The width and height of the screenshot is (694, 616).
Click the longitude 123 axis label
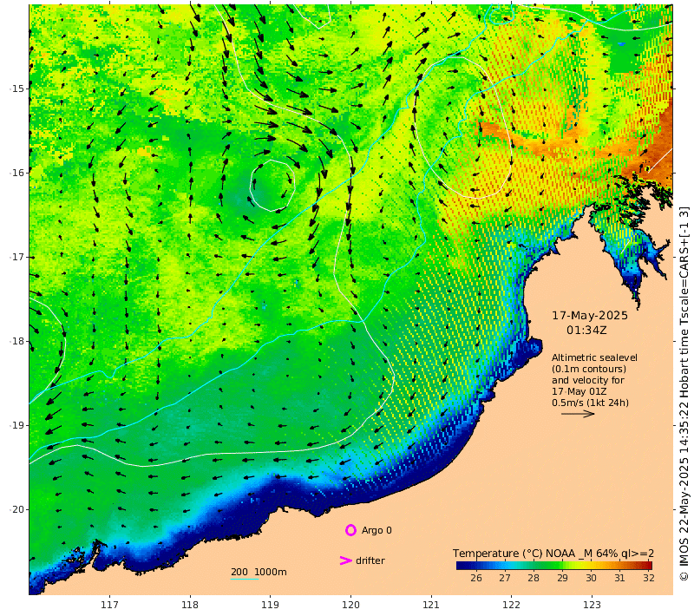click(x=592, y=605)
